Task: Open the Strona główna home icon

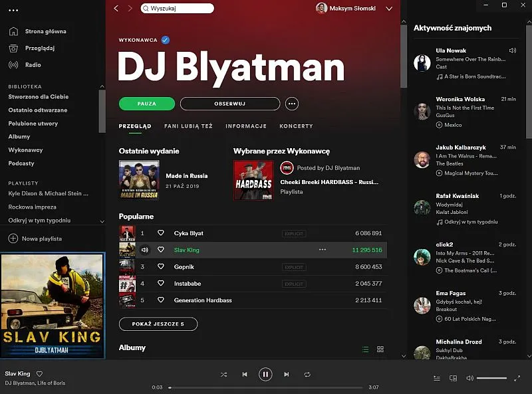Action: click(x=13, y=31)
